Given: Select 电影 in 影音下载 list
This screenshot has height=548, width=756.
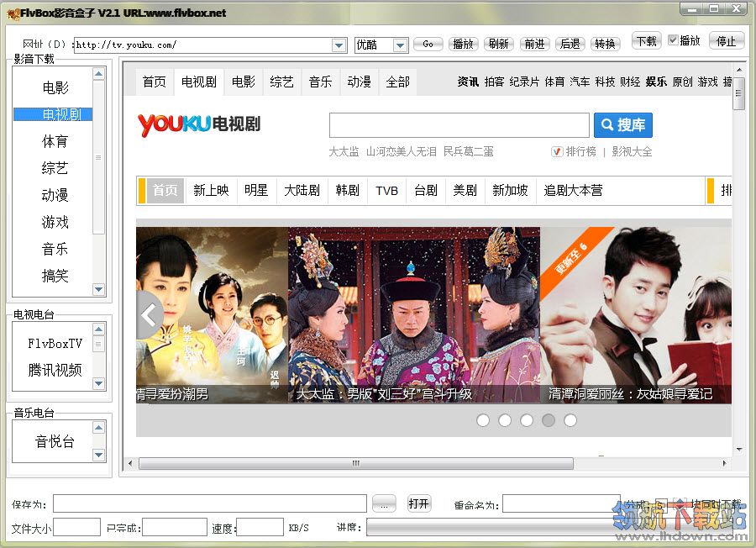Looking at the screenshot, I should pyautogui.click(x=55, y=87).
